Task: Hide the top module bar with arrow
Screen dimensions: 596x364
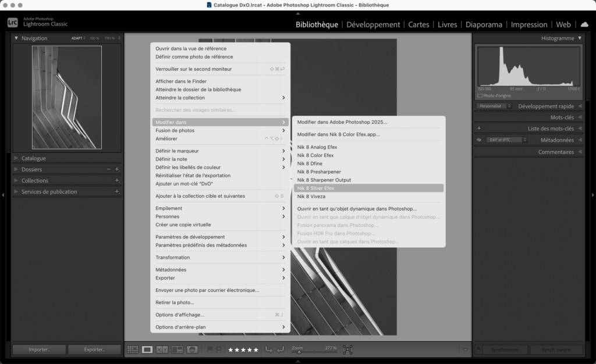Action: click(298, 13)
